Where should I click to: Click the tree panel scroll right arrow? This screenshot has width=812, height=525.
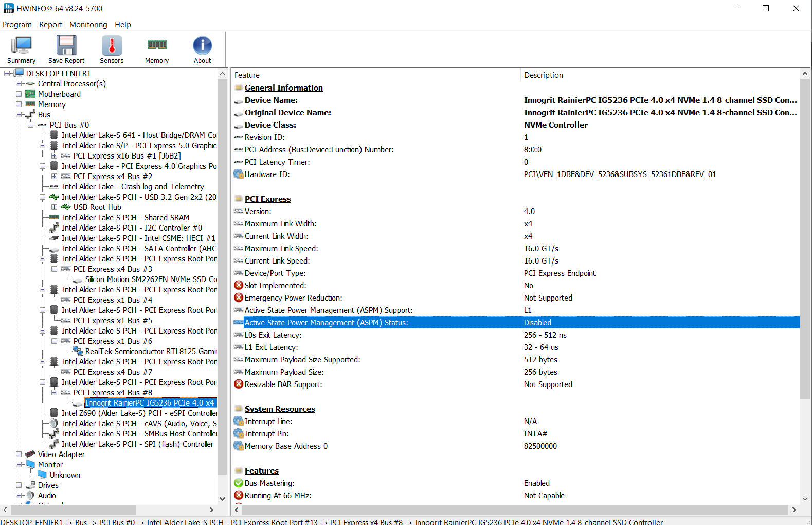click(x=211, y=510)
